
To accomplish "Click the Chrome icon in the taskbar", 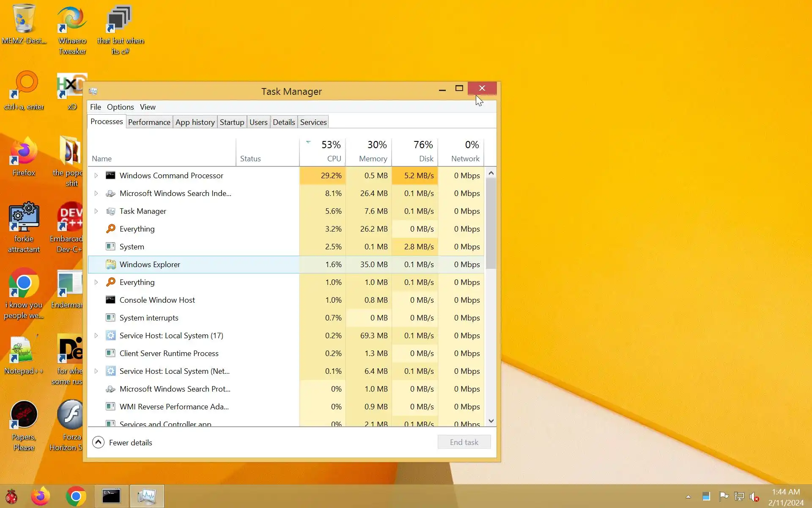I will (x=76, y=496).
